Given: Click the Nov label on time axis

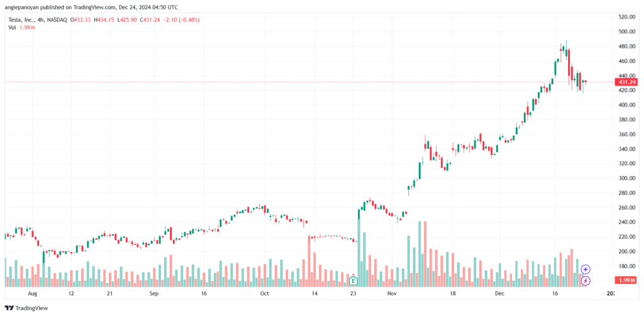Looking at the screenshot, I should (x=392, y=294).
